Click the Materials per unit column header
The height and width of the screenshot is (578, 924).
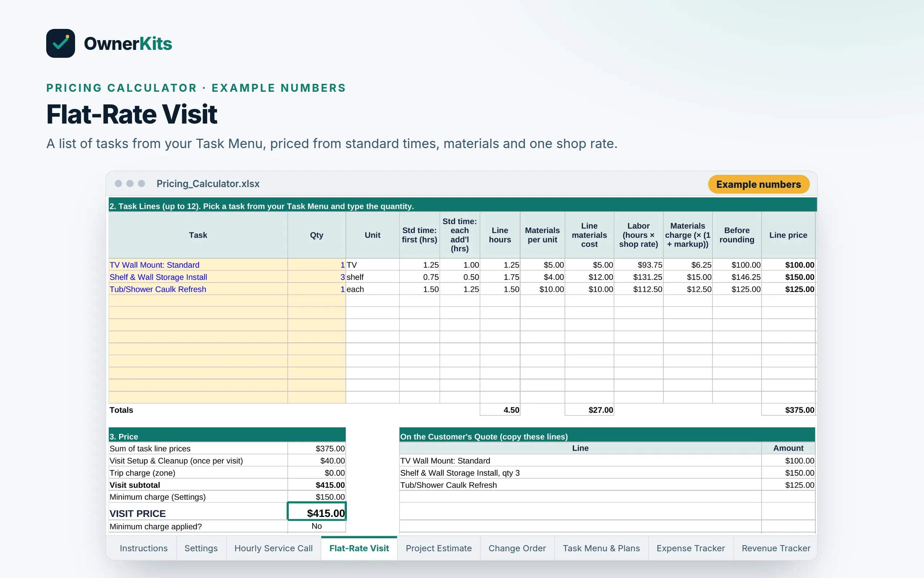[542, 235]
